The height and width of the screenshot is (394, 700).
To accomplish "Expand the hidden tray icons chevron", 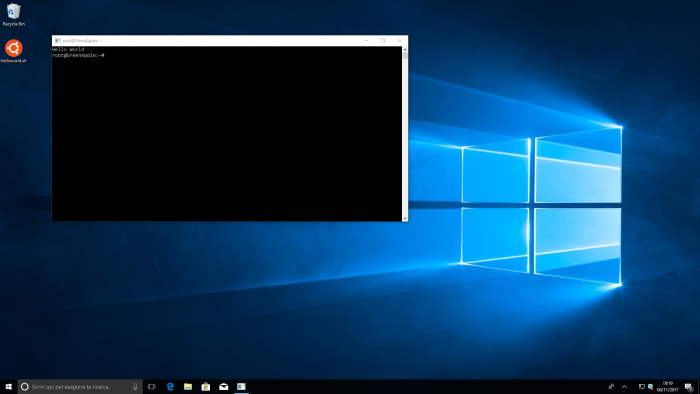I will pos(625,386).
